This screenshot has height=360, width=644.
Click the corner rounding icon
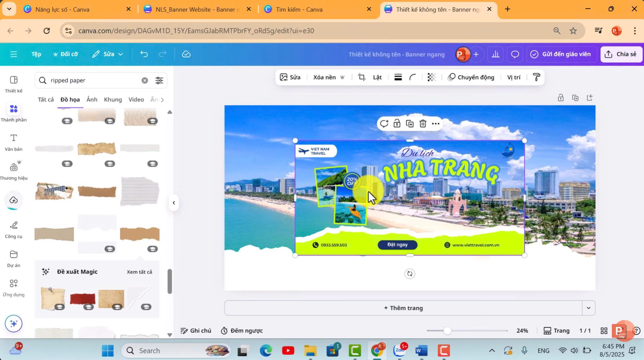click(412, 77)
